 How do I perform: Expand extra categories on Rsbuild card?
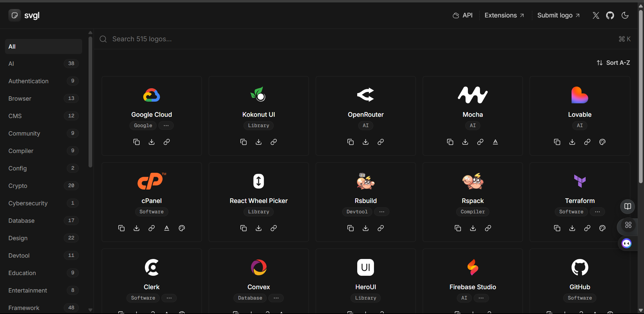(382, 212)
